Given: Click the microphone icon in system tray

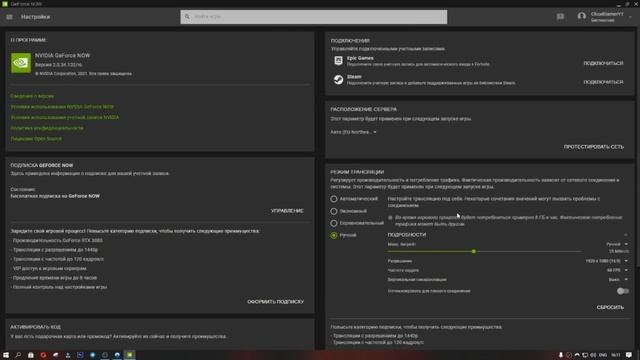Looking at the screenshot, I should click(561, 355).
